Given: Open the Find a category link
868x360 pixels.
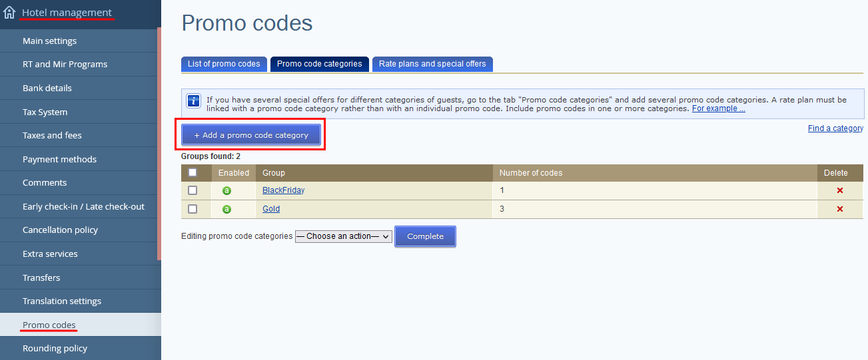Looking at the screenshot, I should coord(835,128).
